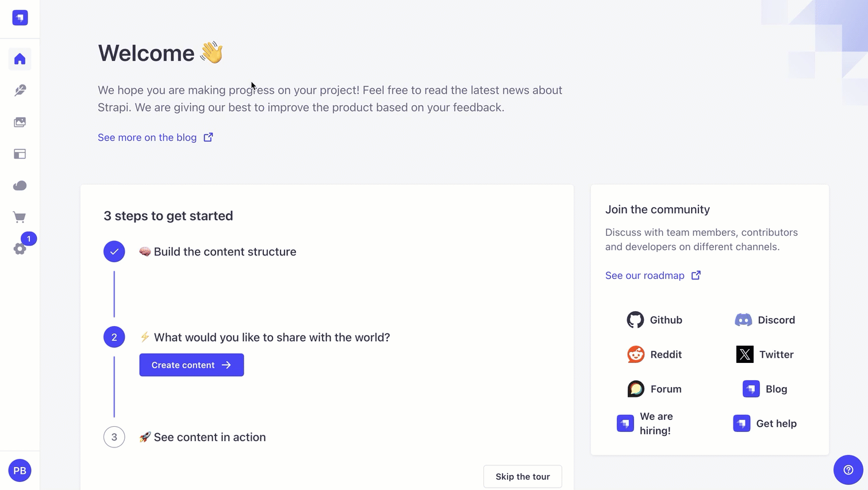Click the Strapi logo in sidebar
Image resolution: width=868 pixels, height=490 pixels.
coord(20,18)
